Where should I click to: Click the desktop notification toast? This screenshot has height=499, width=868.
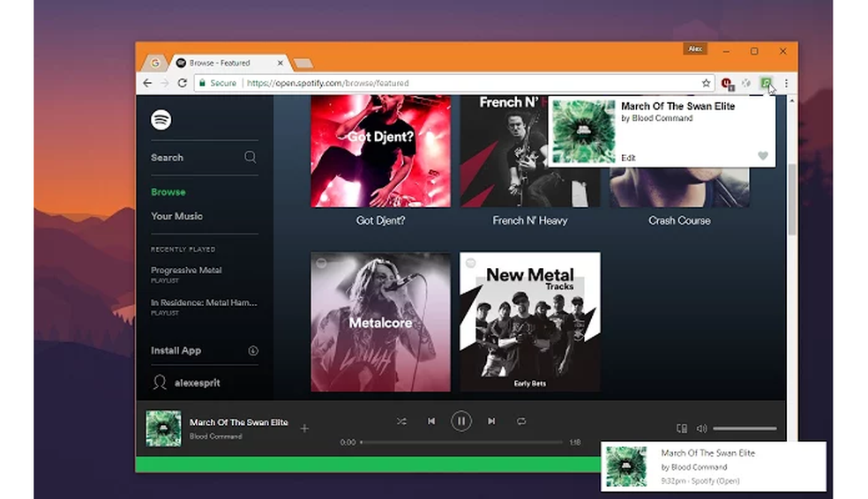(x=714, y=466)
